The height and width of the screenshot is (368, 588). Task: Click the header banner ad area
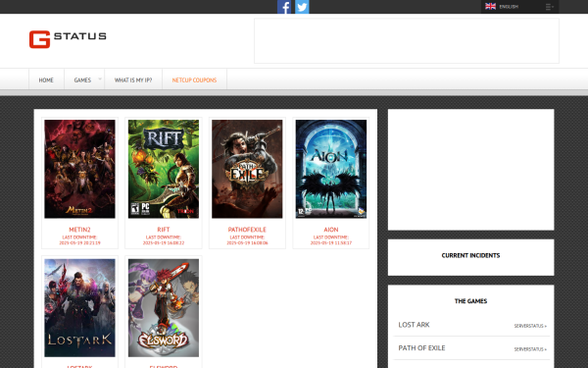(407, 40)
